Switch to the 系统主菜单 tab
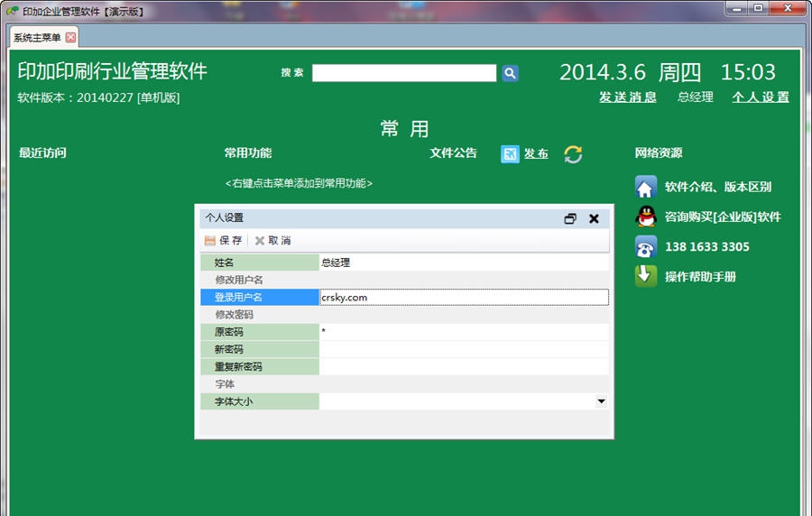 coord(37,37)
